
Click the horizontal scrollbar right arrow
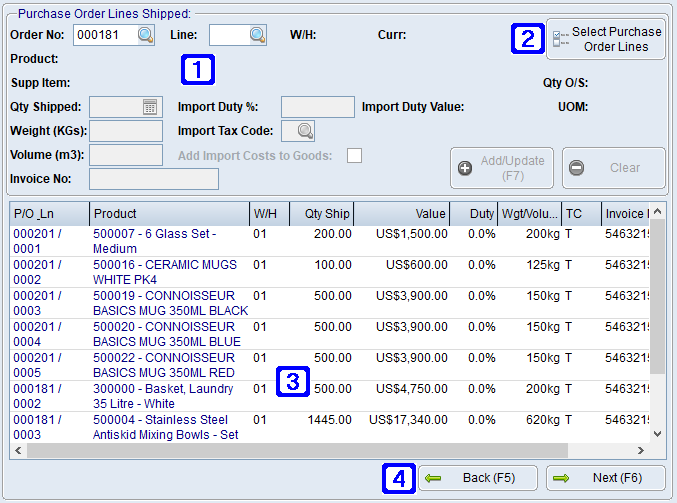click(x=641, y=450)
